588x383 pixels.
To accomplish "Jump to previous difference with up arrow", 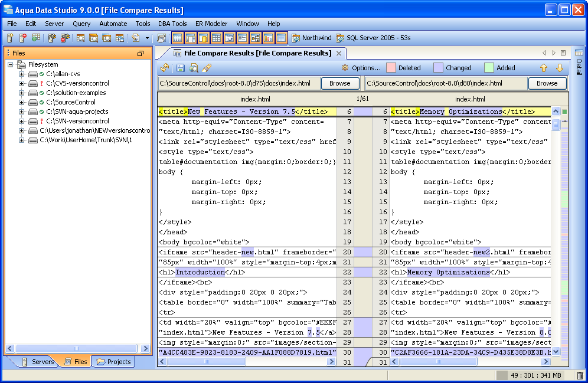I will (544, 68).
